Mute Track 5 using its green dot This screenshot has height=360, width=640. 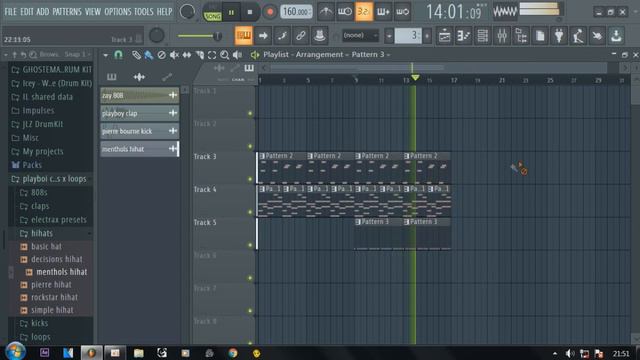point(250,245)
